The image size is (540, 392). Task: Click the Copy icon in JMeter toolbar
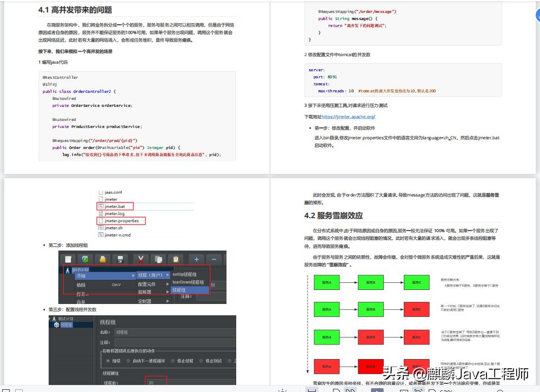(x=158, y=259)
